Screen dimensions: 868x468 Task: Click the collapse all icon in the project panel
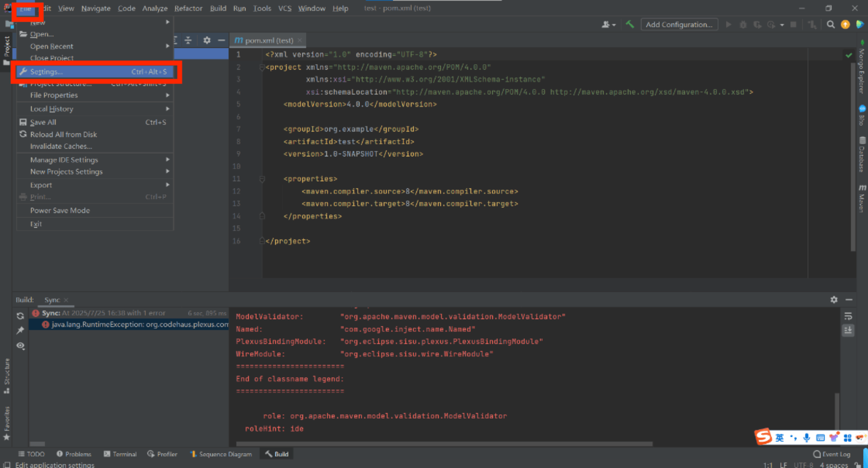[x=188, y=40]
